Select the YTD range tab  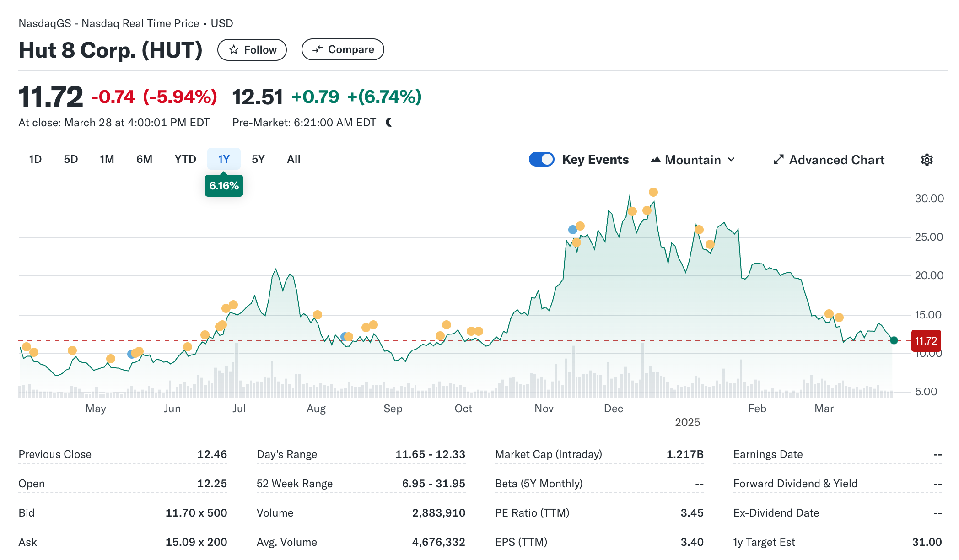click(x=185, y=159)
